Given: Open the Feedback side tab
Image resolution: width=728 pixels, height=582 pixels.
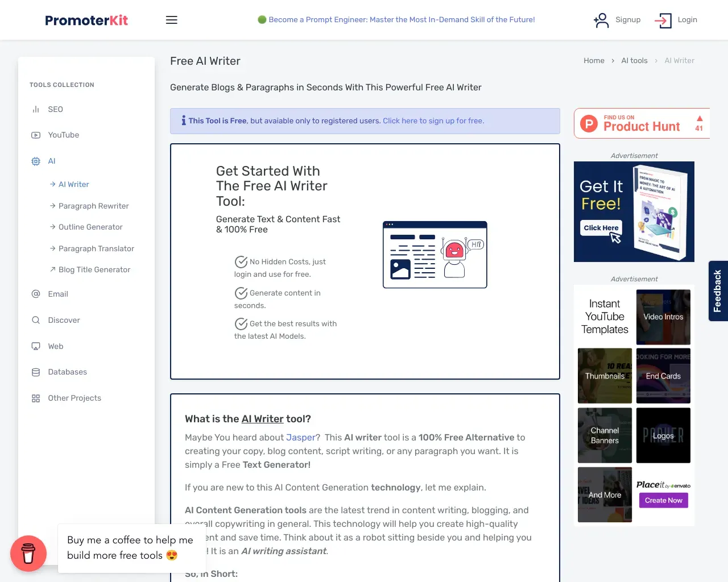Looking at the screenshot, I should [718, 291].
